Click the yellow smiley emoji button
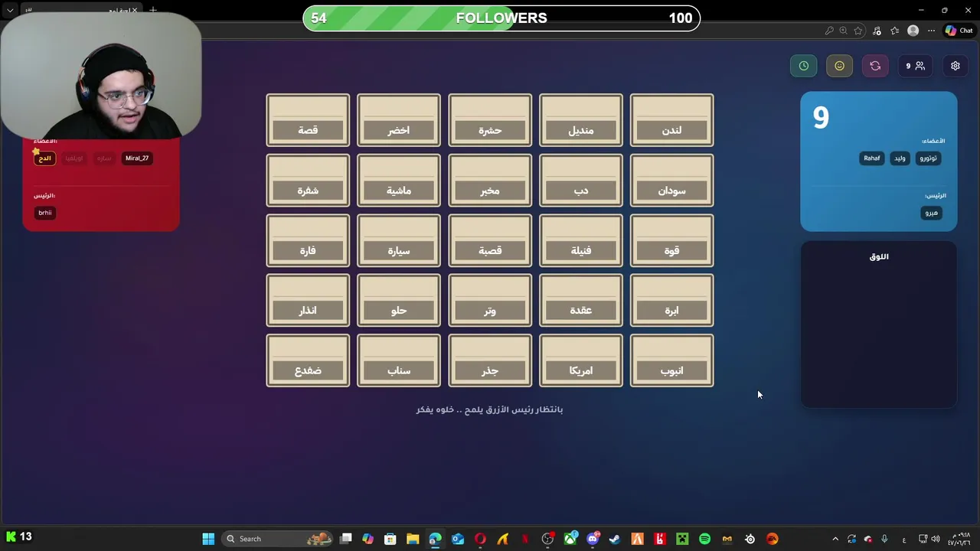This screenshot has height=551, width=980. [x=839, y=66]
